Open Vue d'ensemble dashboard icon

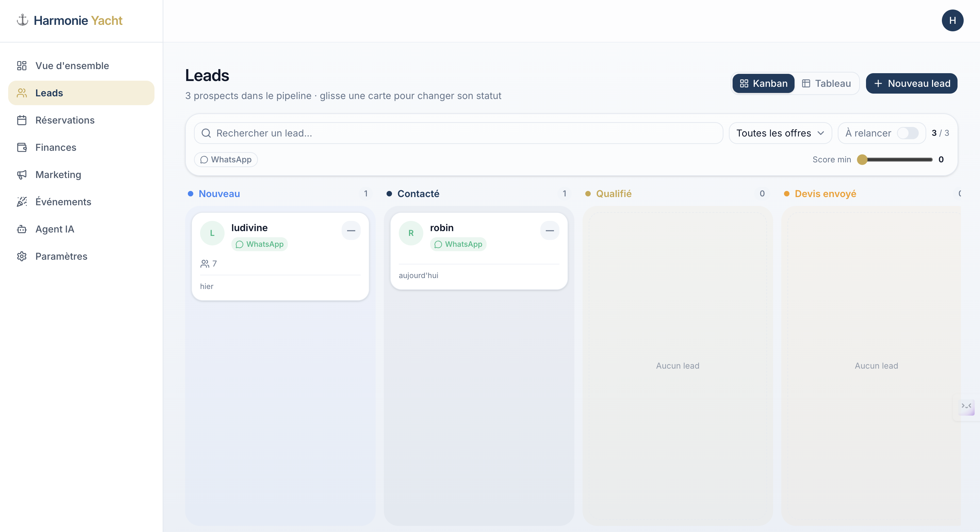coord(22,66)
